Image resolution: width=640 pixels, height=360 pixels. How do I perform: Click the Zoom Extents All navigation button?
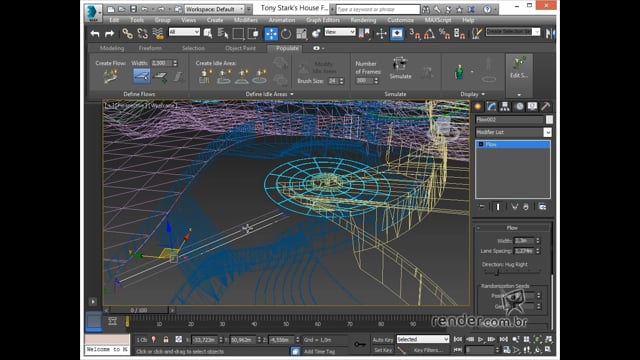click(x=548, y=340)
